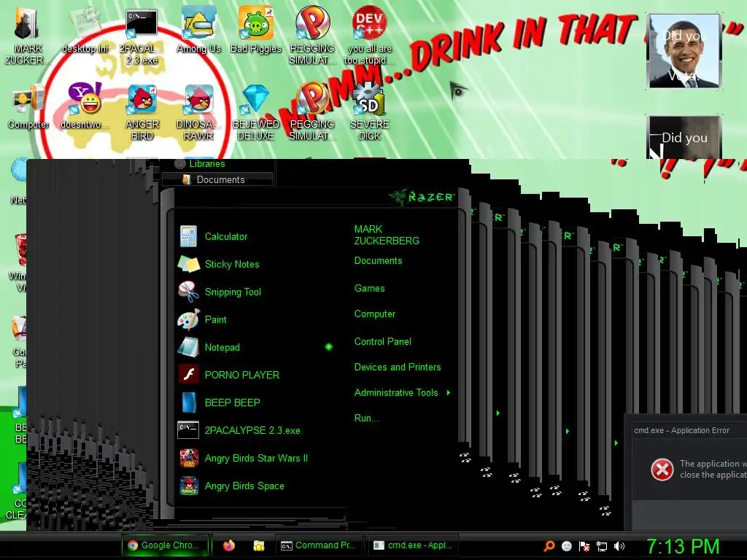Select the Computer icon on the desktop

28,106
